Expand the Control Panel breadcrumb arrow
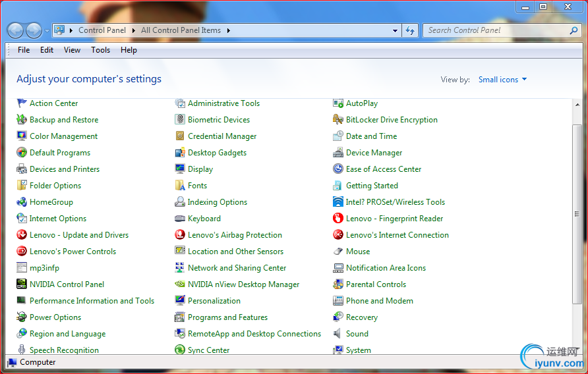 [134, 30]
